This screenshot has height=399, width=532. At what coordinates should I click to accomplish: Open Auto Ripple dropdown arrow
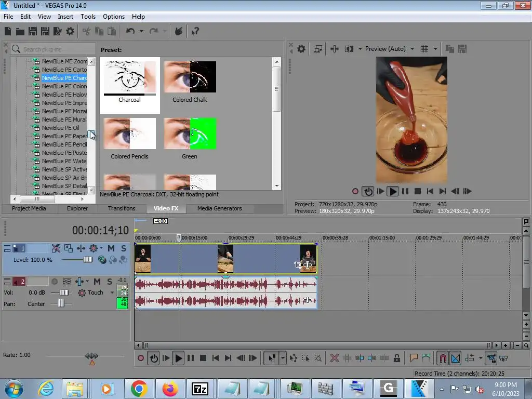[x=481, y=358]
